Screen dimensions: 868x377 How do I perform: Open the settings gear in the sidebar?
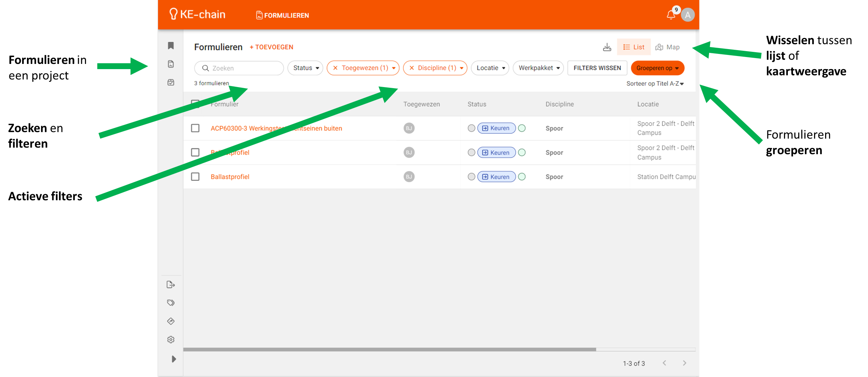pos(171,339)
